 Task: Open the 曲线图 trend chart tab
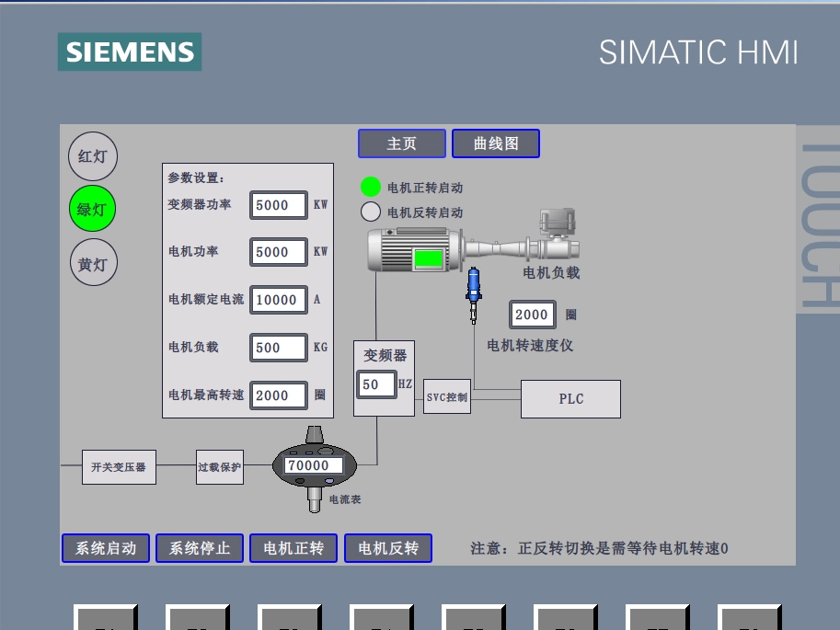(x=496, y=143)
